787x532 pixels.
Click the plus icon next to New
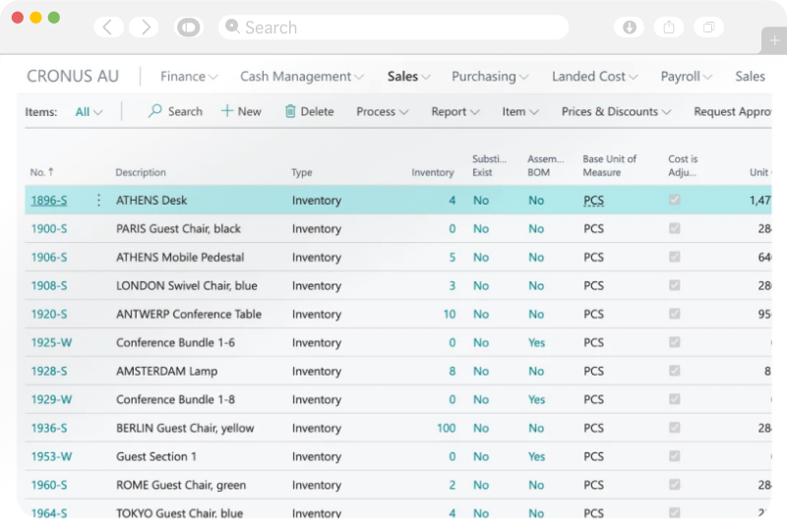click(x=227, y=111)
